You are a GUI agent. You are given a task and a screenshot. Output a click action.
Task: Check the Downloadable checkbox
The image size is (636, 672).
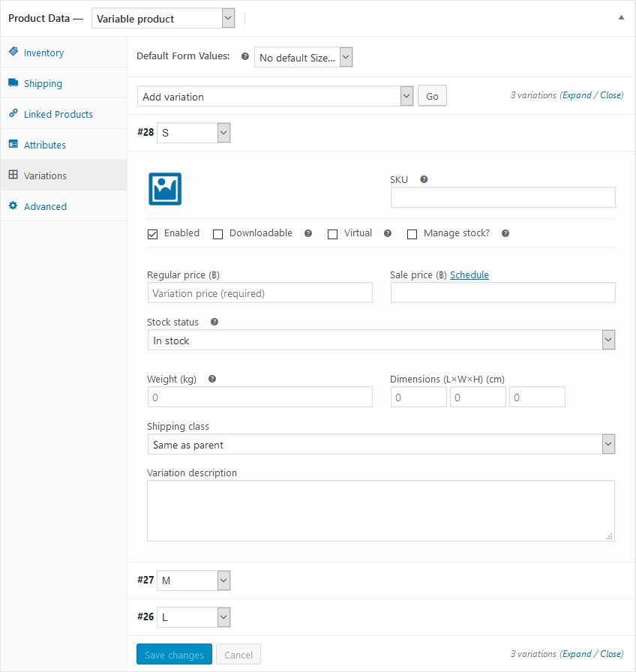217,234
